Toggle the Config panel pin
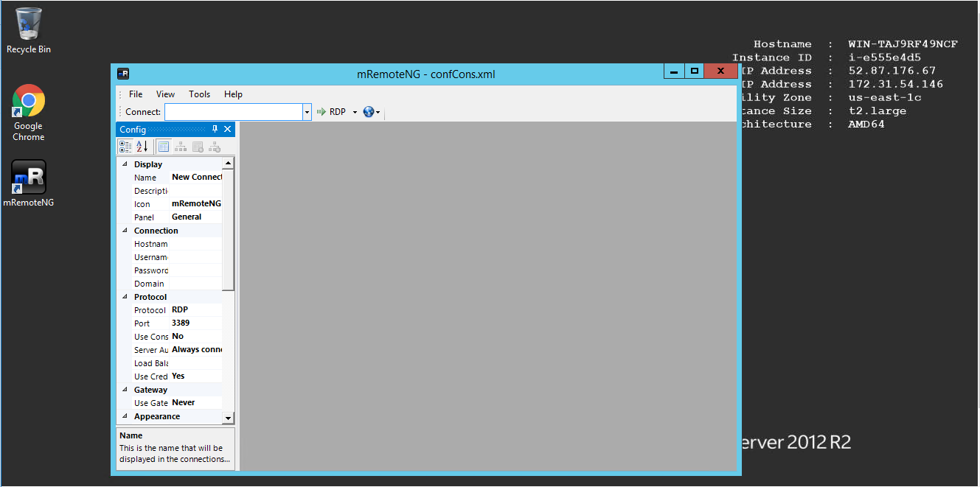Viewport: 980px width, 487px height. pos(215,129)
